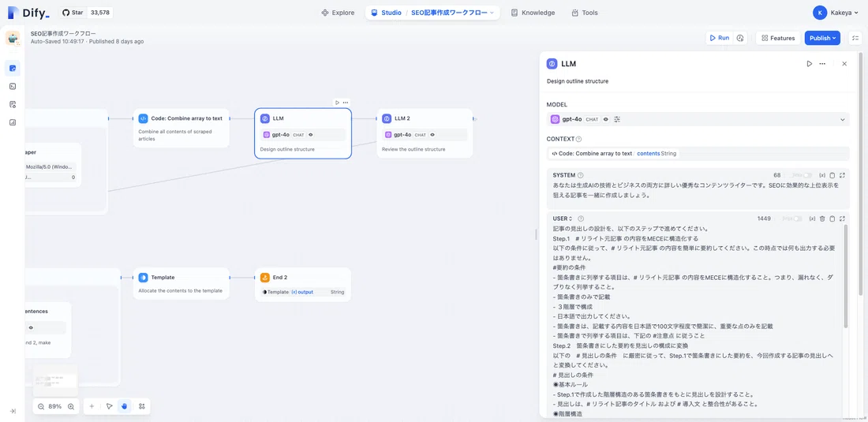Expand USER prompt to fullscreen

[842, 219]
